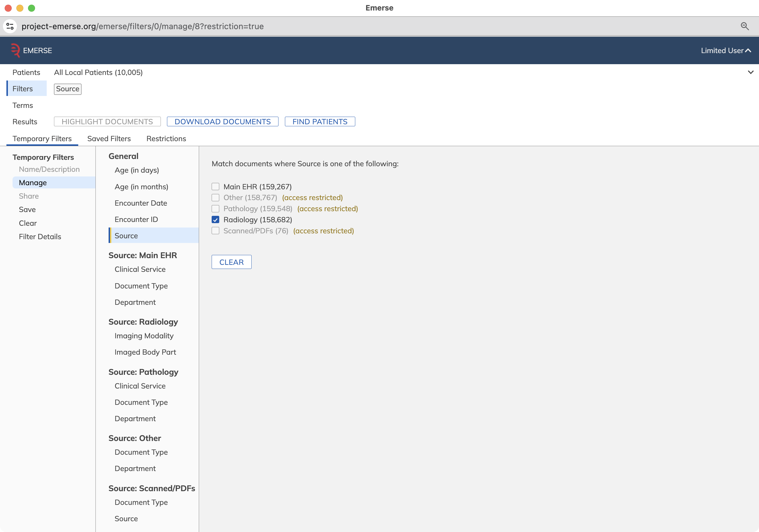Click the FIND PATIENTS button
Viewport: 759px width, 532px height.
pyautogui.click(x=320, y=122)
